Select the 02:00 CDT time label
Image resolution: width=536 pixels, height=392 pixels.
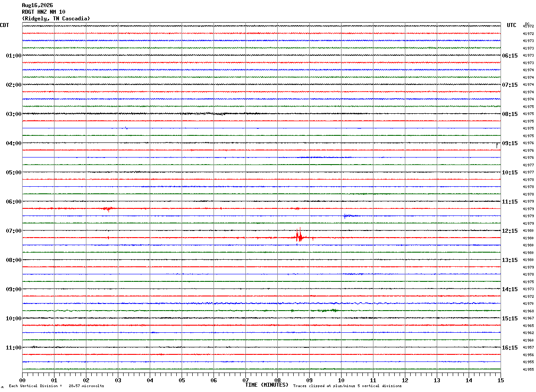click(x=14, y=85)
